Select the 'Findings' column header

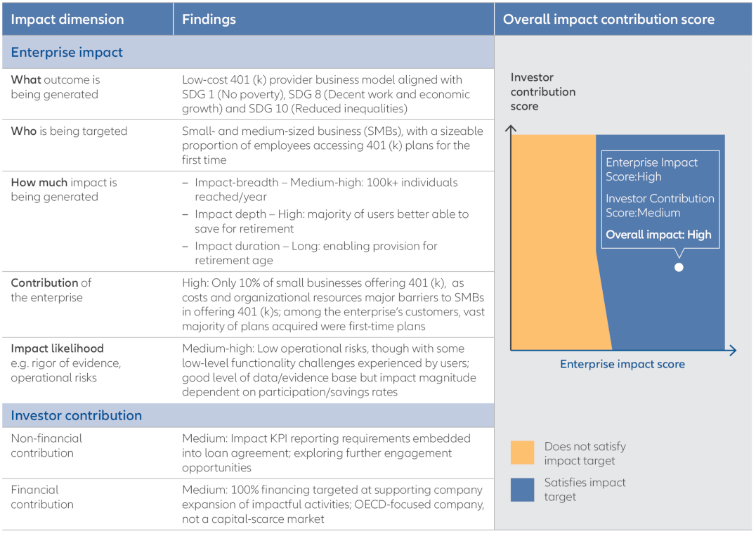coord(209,20)
